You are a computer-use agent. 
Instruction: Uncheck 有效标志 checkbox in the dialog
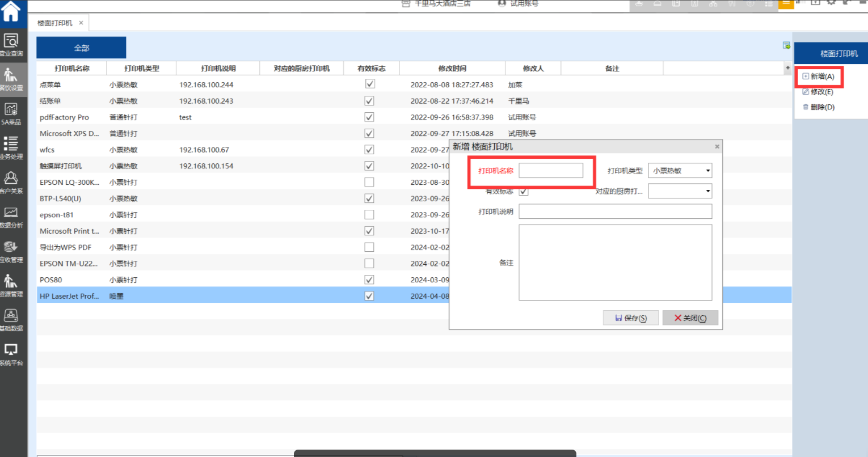[x=524, y=191]
